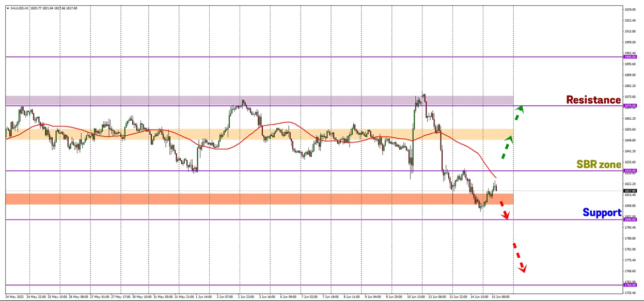Click the upper green dashed arrow near Resistance
This screenshot has height=301, width=644.
(520, 108)
